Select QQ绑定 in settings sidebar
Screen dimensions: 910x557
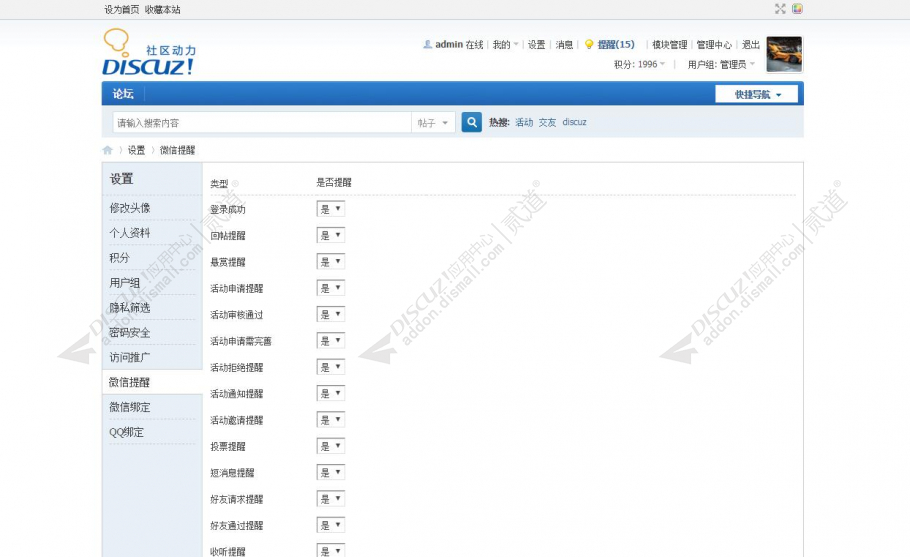tap(127, 432)
